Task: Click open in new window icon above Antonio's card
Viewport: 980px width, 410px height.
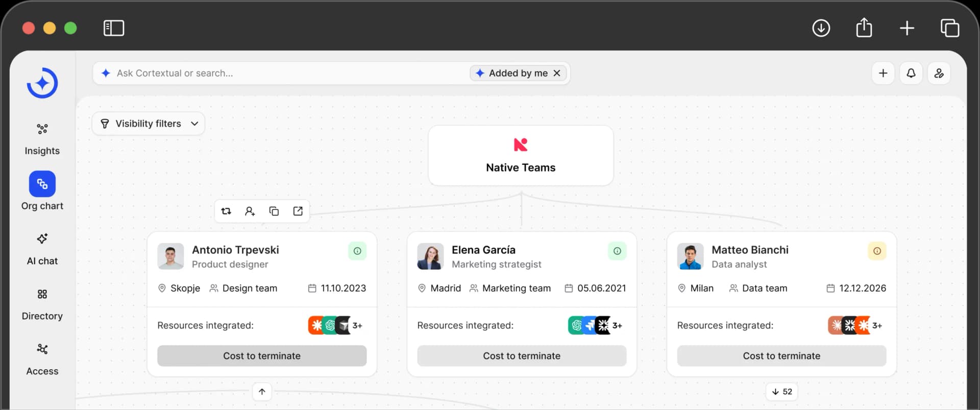Action: click(298, 211)
